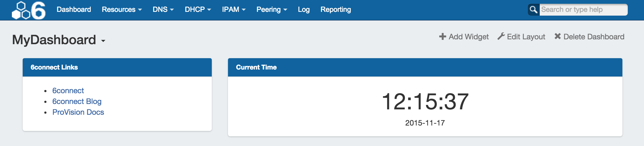Click the 6connect Links widget header

click(117, 67)
